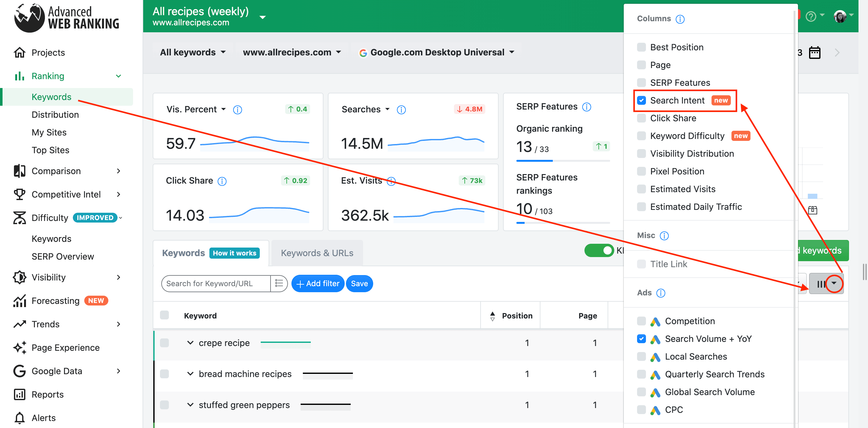
Task: Click the columns selector icon button
Action: click(826, 284)
